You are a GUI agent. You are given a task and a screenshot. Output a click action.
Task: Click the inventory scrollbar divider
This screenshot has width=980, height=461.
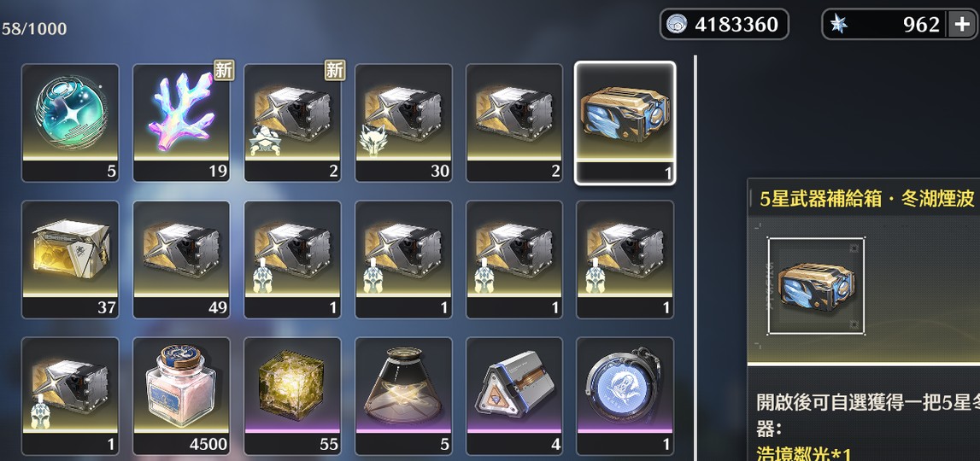pyautogui.click(x=695, y=257)
